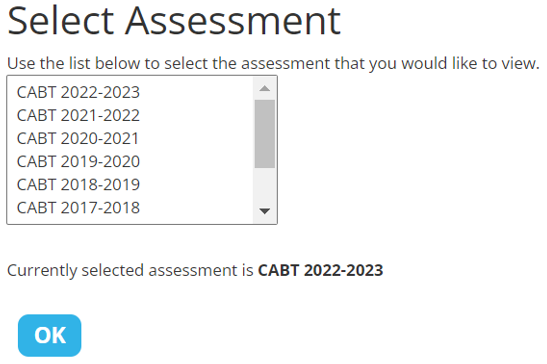Confirm selection with the OK button
This screenshot has width=547, height=364.
[x=50, y=335]
